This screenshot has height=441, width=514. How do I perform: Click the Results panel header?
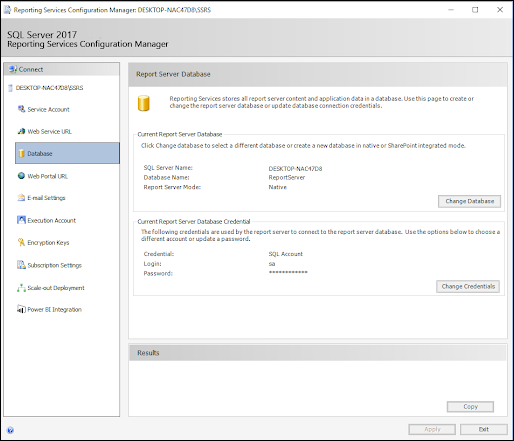[318, 353]
